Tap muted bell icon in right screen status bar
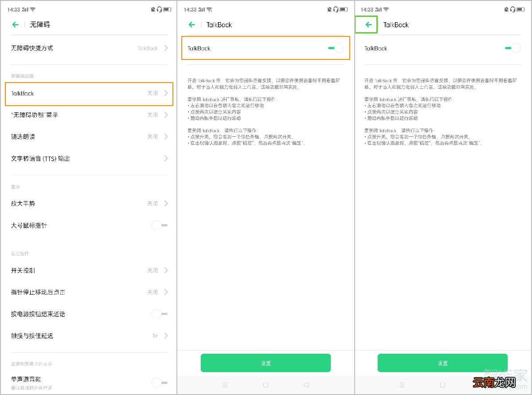The image size is (532, 395). coord(507,9)
